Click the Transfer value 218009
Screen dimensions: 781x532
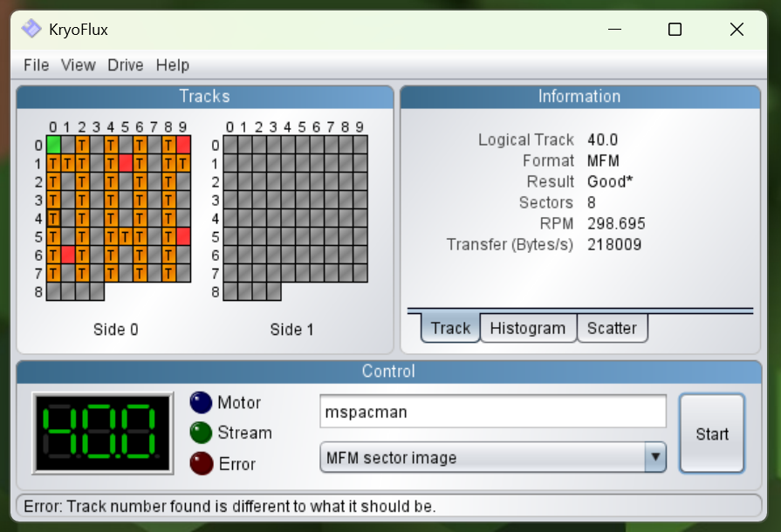click(614, 244)
